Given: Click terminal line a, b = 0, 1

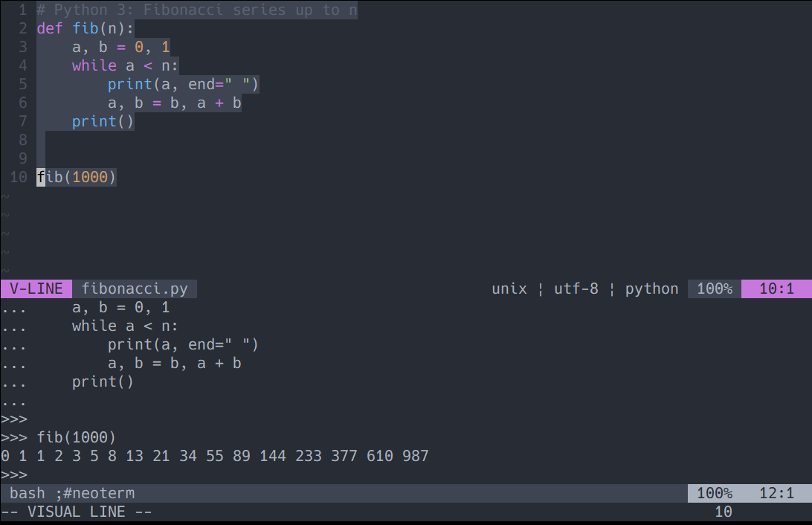Looking at the screenshot, I should (120, 308).
